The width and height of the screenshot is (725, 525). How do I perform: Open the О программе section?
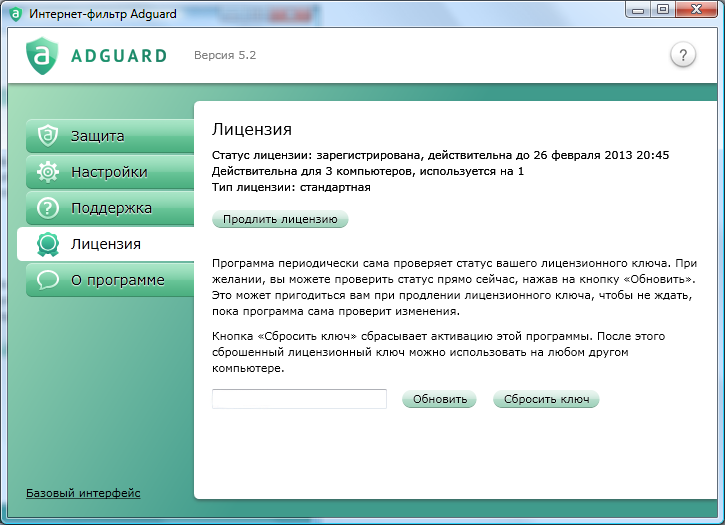110,280
